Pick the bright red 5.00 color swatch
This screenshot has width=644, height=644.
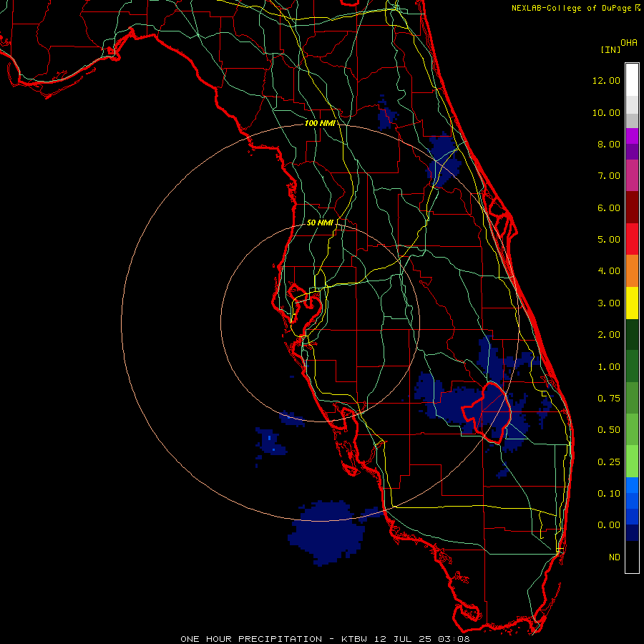[632, 239]
